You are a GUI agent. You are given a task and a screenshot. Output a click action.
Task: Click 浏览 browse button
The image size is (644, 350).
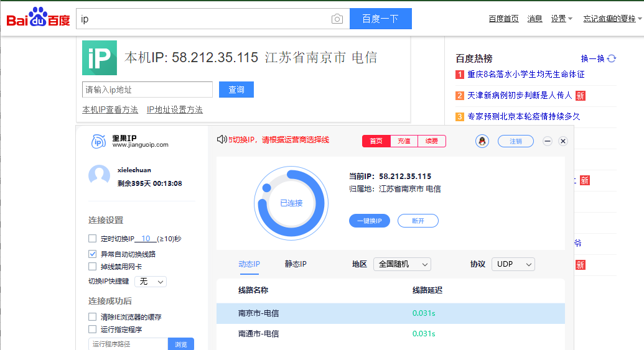(180, 344)
